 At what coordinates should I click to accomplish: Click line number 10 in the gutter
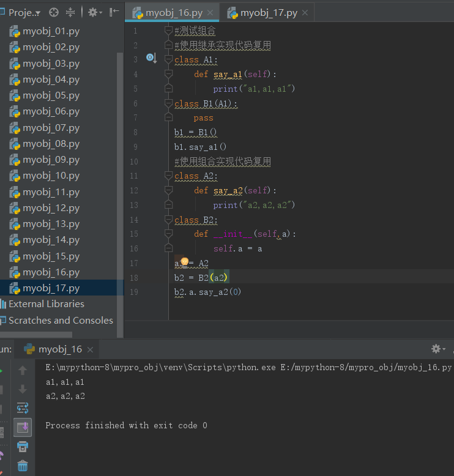point(134,162)
